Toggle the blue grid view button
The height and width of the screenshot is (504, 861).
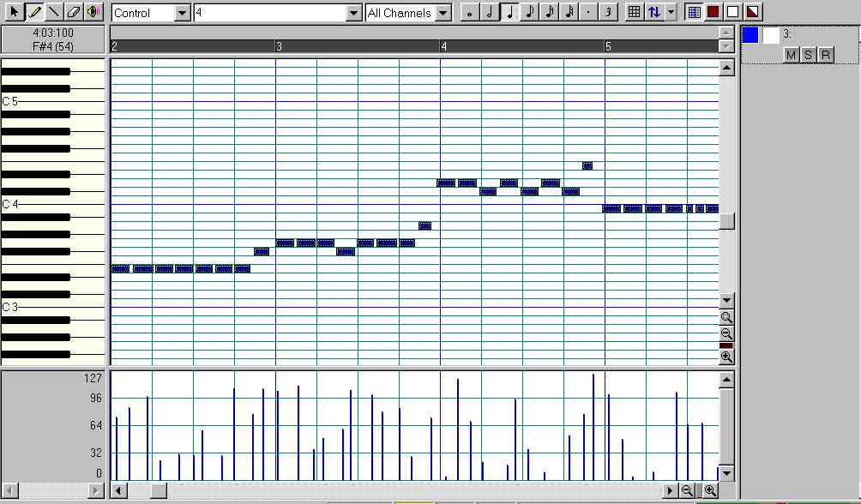tap(694, 12)
